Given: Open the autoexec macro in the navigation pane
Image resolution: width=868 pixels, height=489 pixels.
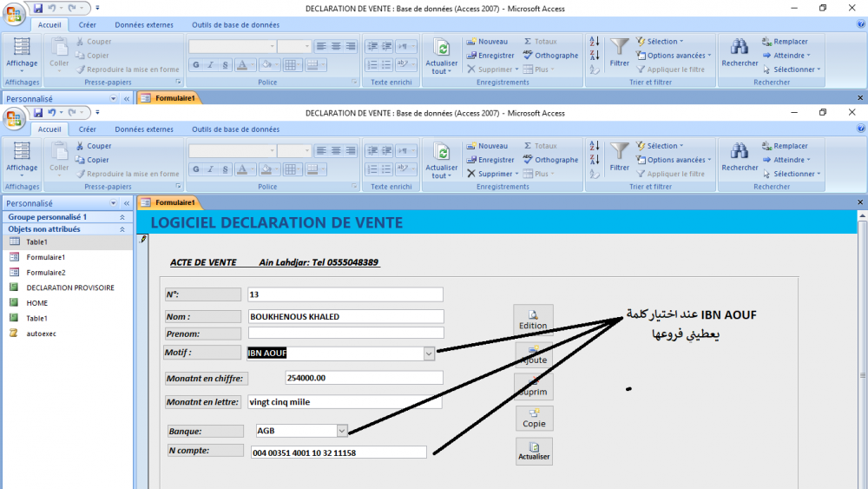Looking at the screenshot, I should 41,334.
